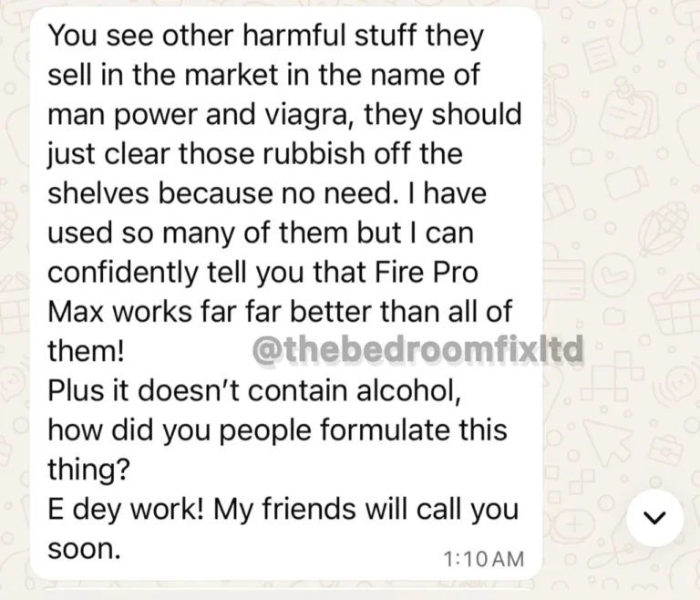The height and width of the screenshot is (600, 700).
Task: Click 'E dey work!' text line
Action: (126, 510)
